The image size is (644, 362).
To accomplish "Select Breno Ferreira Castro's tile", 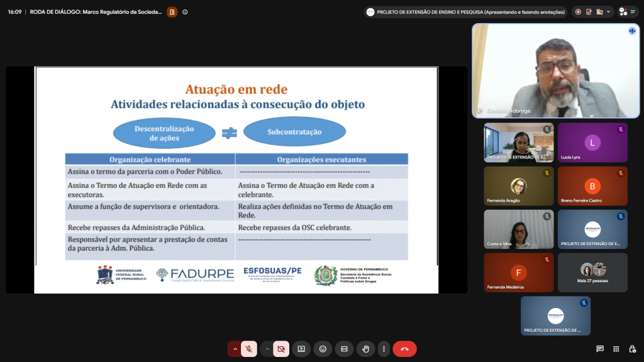I will point(592,186).
